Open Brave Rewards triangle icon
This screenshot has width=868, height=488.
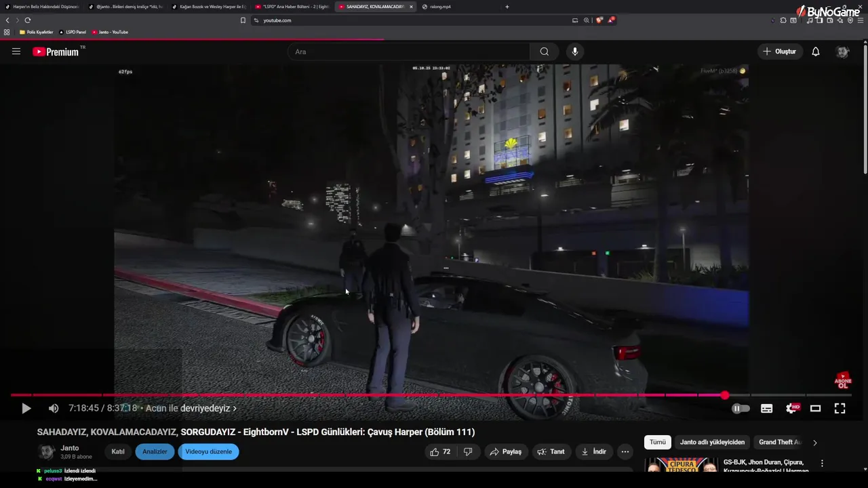[611, 20]
